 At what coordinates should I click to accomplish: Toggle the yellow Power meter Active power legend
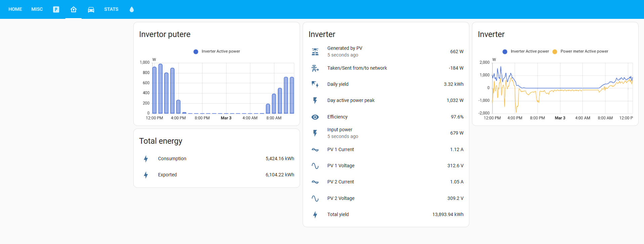point(580,51)
